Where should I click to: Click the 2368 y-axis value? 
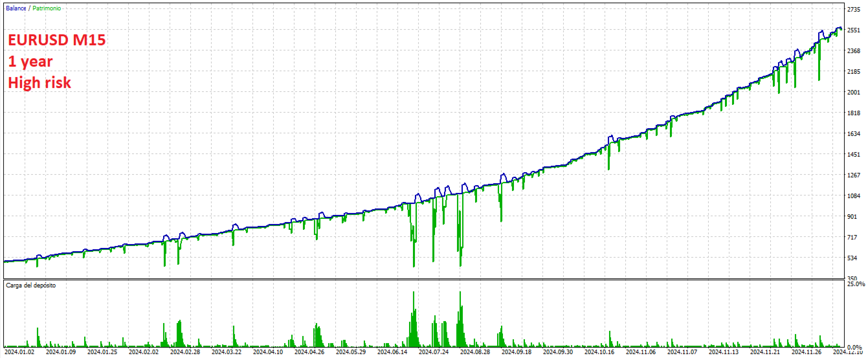coord(853,50)
